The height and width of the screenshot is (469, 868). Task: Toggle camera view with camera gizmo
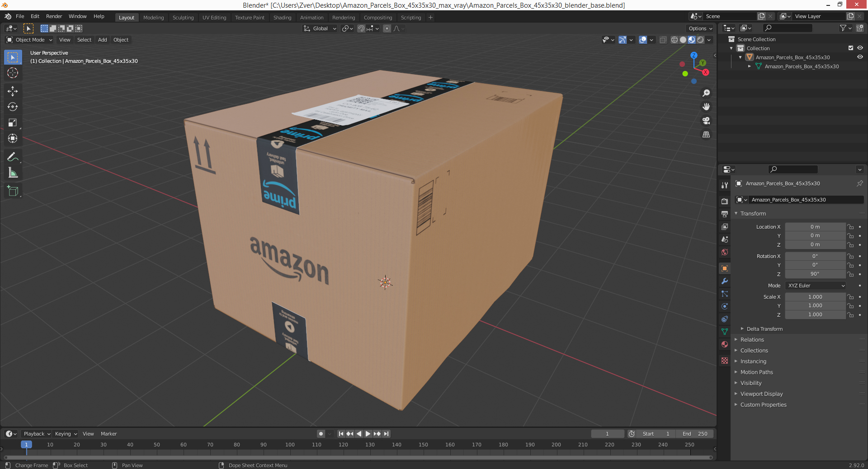point(706,121)
